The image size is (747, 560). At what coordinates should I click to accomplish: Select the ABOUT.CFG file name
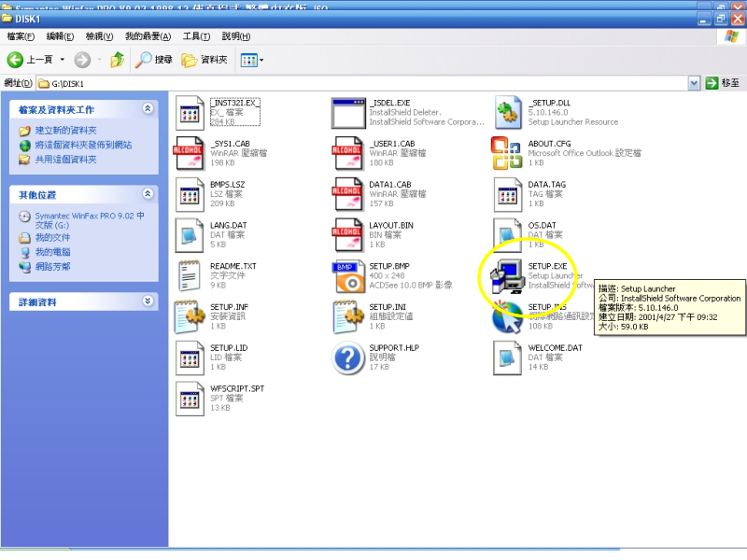(549, 144)
